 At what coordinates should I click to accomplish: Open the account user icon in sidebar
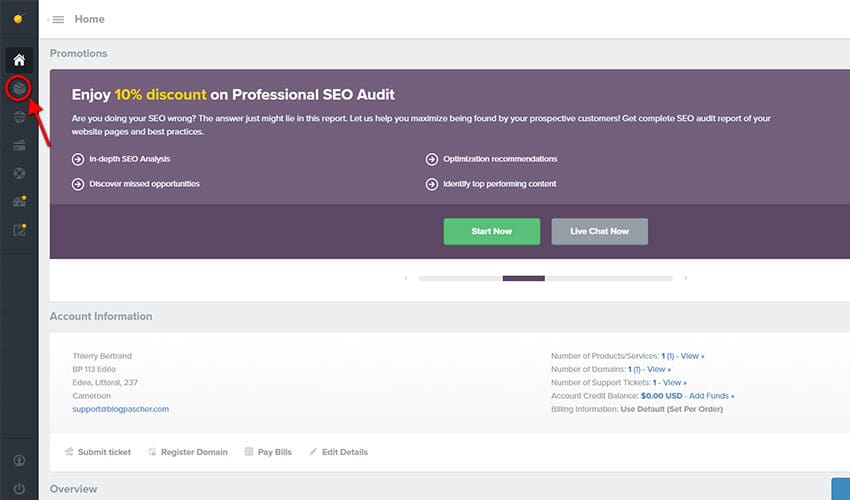(19, 460)
